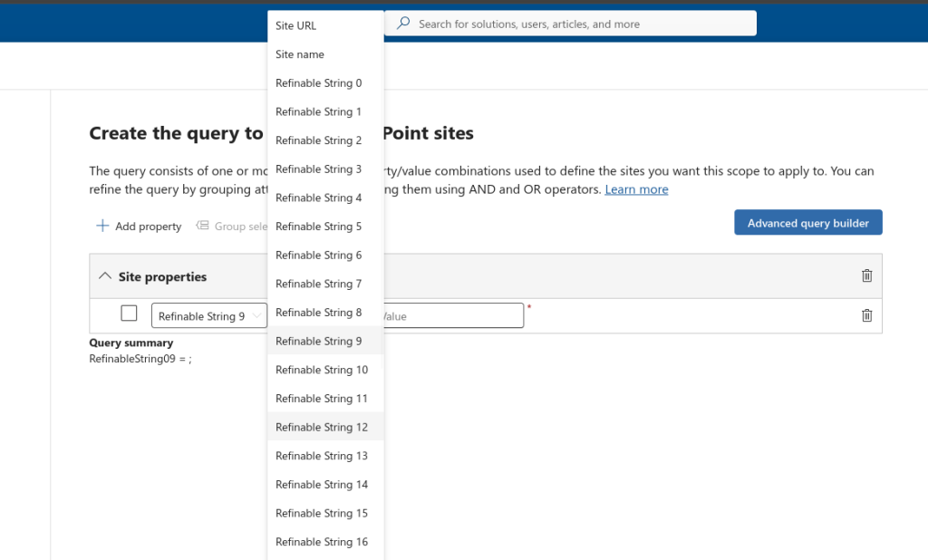Choose Refinable String 11 option
Screen dimensions: 928x560
[325, 399]
